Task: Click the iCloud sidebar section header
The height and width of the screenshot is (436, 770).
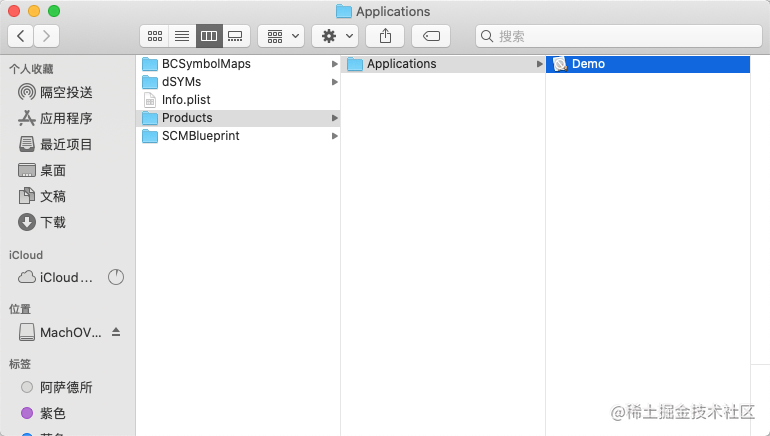Action: [x=26, y=255]
